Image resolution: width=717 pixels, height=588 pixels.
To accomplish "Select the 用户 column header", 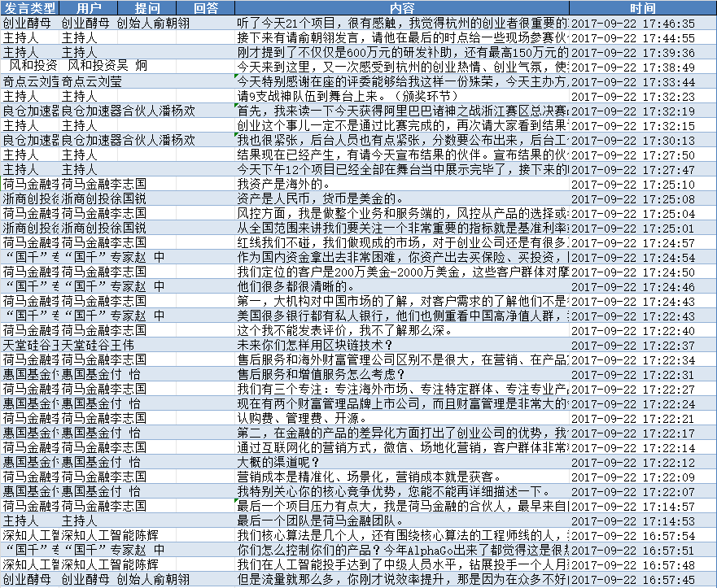I will [x=88, y=8].
